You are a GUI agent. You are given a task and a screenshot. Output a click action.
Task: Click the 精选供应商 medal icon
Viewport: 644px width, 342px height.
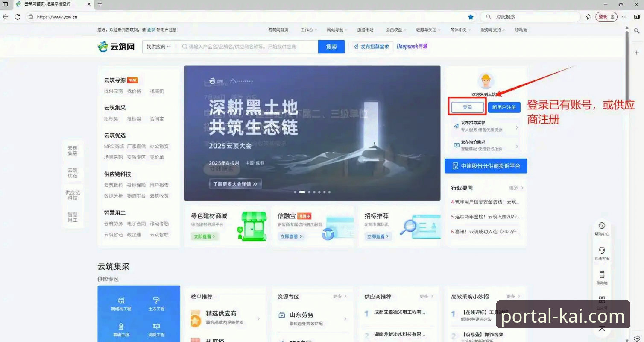[196, 318]
